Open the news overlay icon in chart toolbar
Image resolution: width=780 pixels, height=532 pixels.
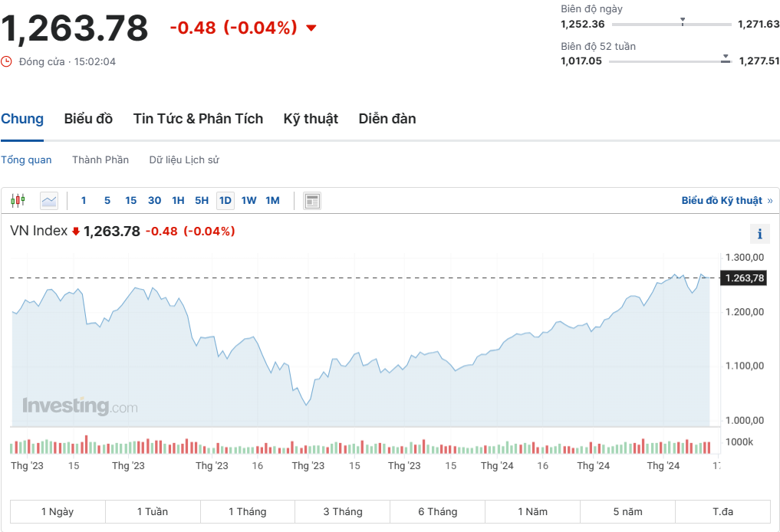coord(311,201)
